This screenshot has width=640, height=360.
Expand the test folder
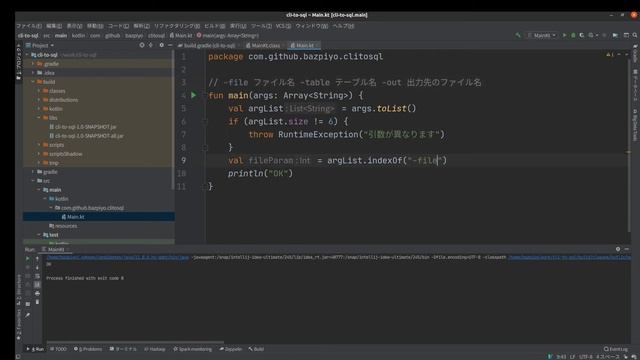(39, 235)
